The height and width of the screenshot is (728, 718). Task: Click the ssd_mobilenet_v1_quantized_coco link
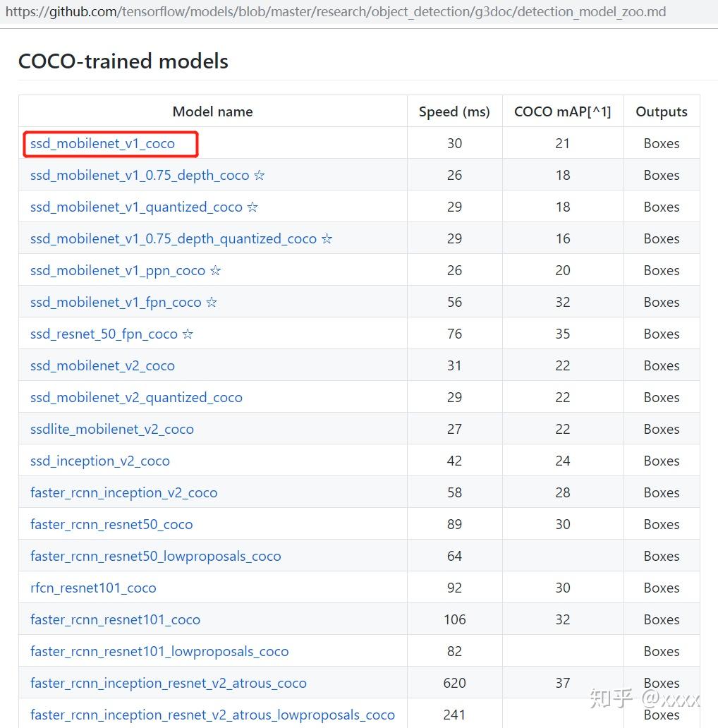pos(136,207)
